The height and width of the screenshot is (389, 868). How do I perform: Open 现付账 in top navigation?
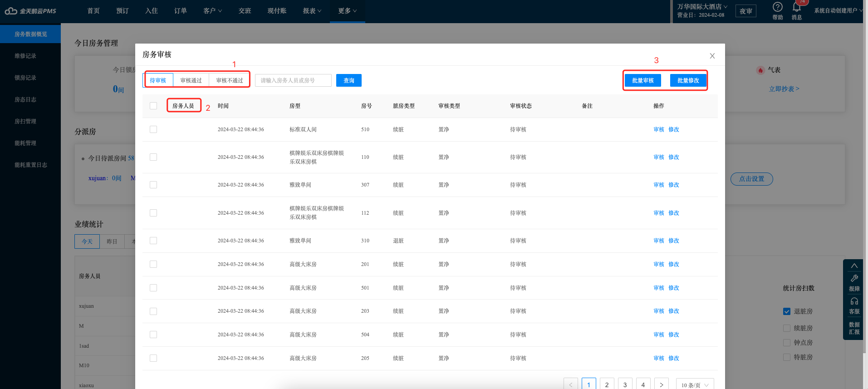click(x=277, y=11)
